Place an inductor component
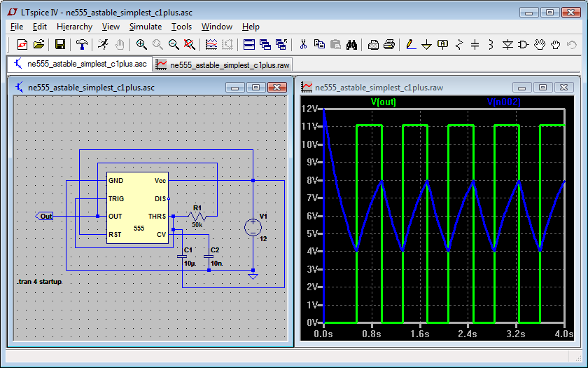588x368 pixels. (x=491, y=45)
